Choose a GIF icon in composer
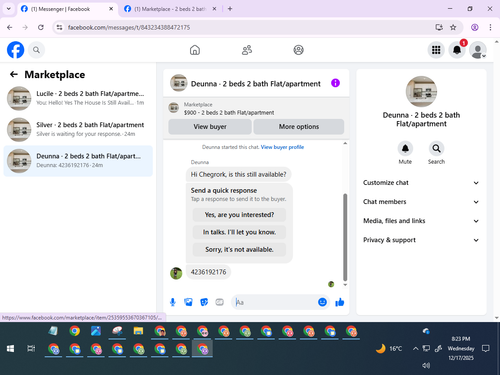The image size is (500, 375). point(219,302)
